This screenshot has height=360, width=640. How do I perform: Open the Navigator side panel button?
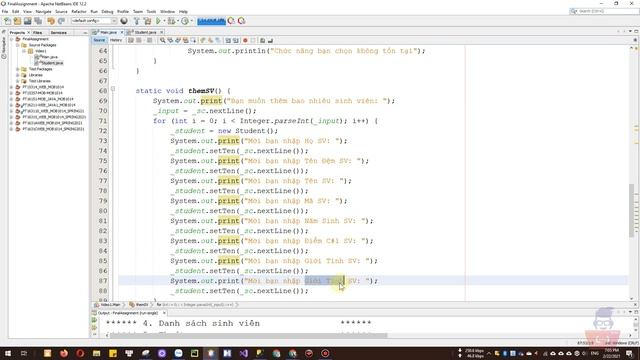point(4,47)
